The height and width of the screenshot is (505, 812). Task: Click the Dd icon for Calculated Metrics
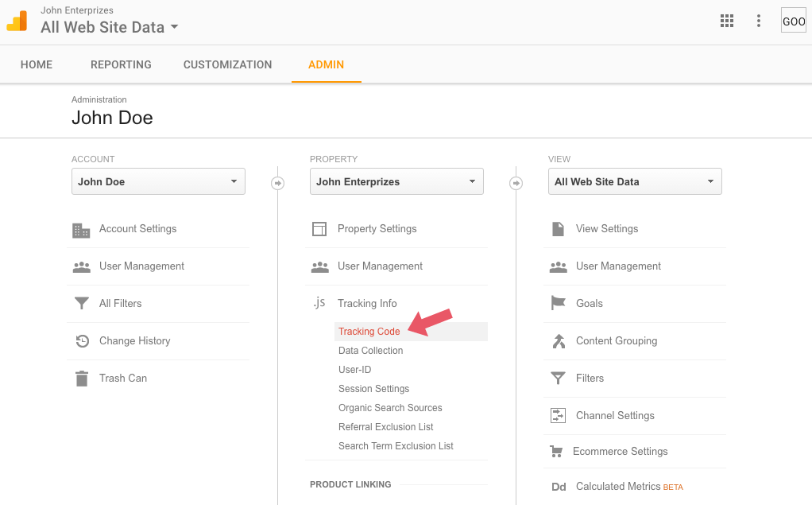(x=559, y=487)
